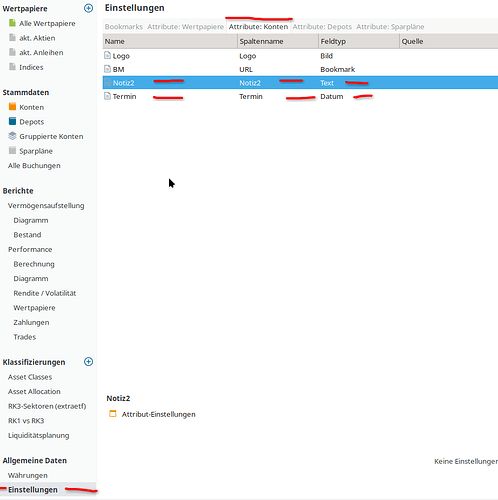498x500 pixels.
Task: Click the Bild field type cell
Action: coord(326,56)
